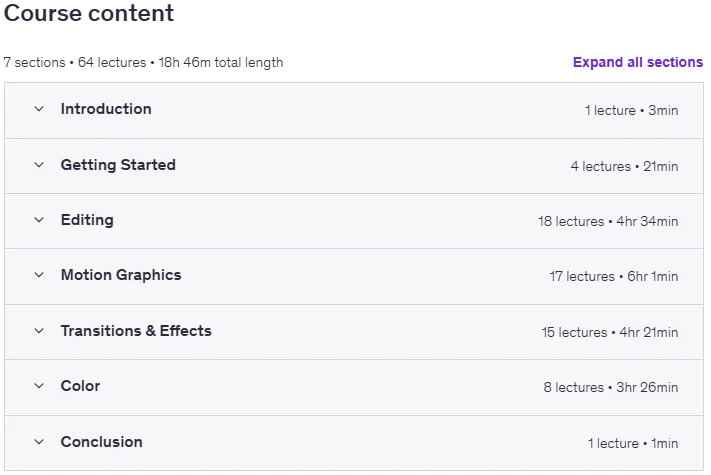
Task: Select the Introduction section title
Action: pos(106,109)
